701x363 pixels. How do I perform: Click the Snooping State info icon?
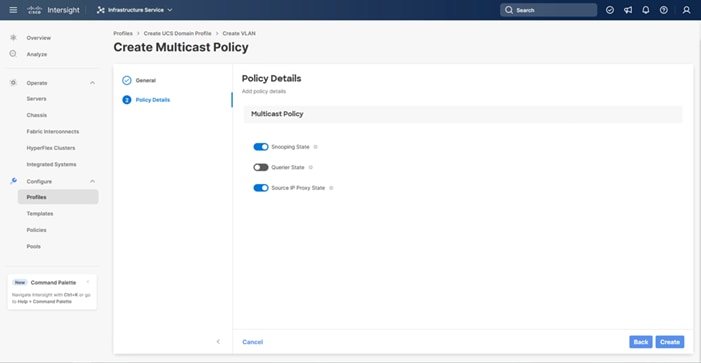pyautogui.click(x=315, y=147)
